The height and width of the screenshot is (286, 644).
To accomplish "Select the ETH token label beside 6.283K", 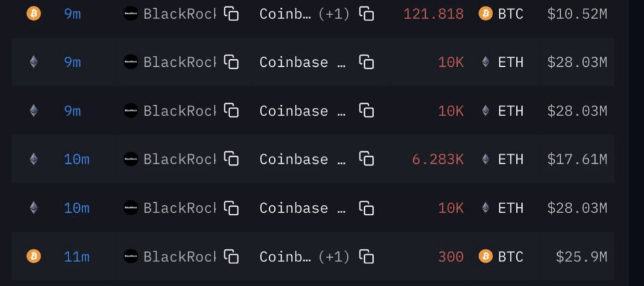I will pos(510,159).
